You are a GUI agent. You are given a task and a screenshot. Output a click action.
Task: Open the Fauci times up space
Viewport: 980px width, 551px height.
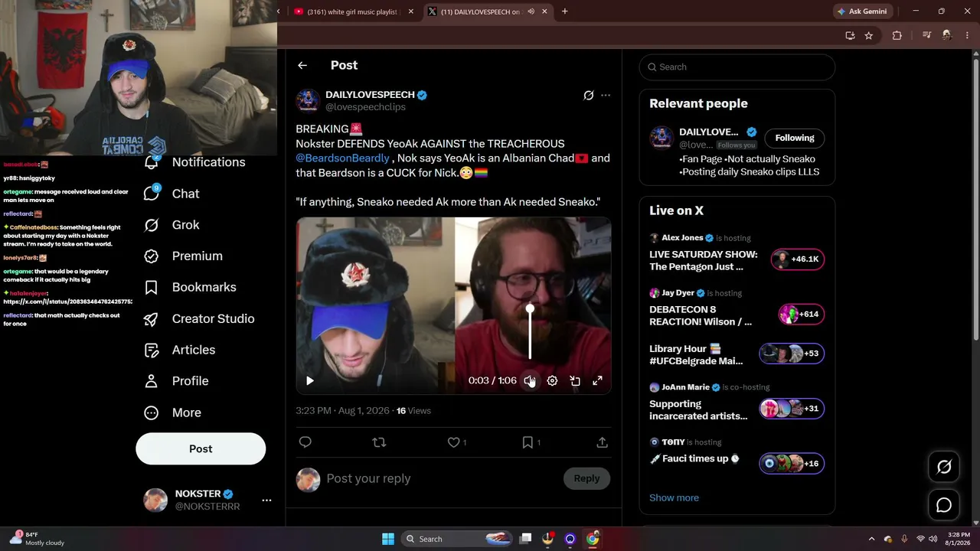click(737, 458)
